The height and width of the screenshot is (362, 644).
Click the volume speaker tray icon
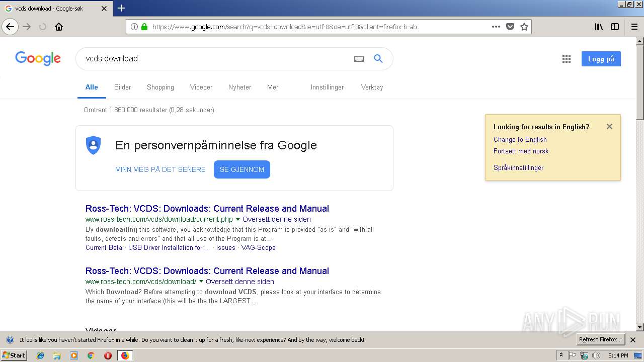coord(596,355)
